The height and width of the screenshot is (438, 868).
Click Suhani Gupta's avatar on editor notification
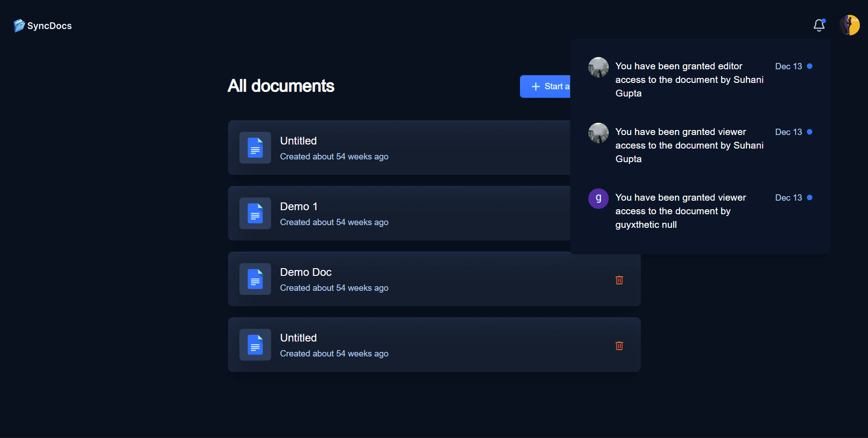point(598,67)
